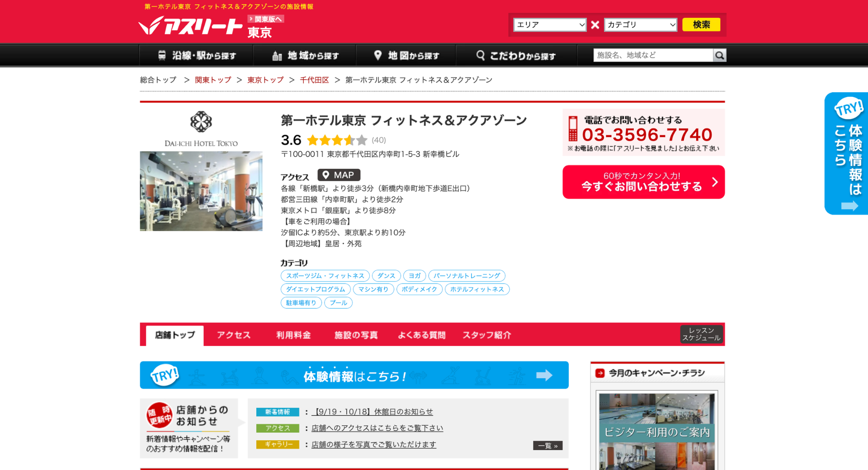
Task: Click the プール category tag
Action: coord(338,303)
